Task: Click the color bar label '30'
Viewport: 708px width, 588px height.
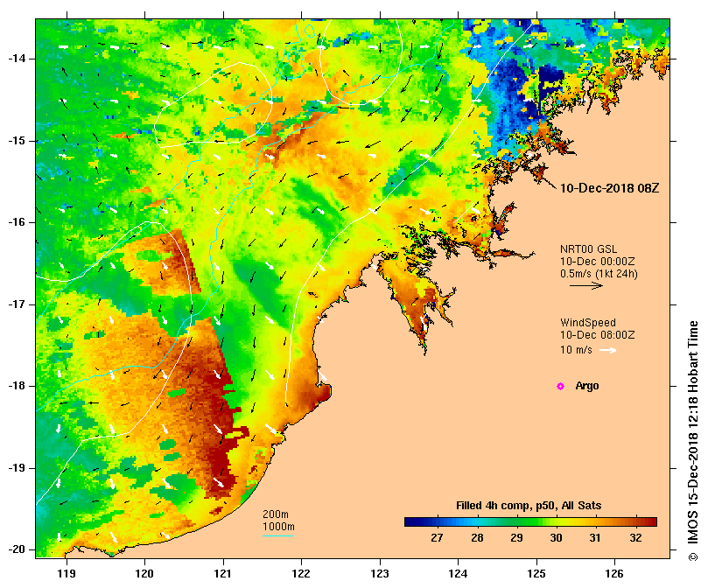Action: [556, 538]
